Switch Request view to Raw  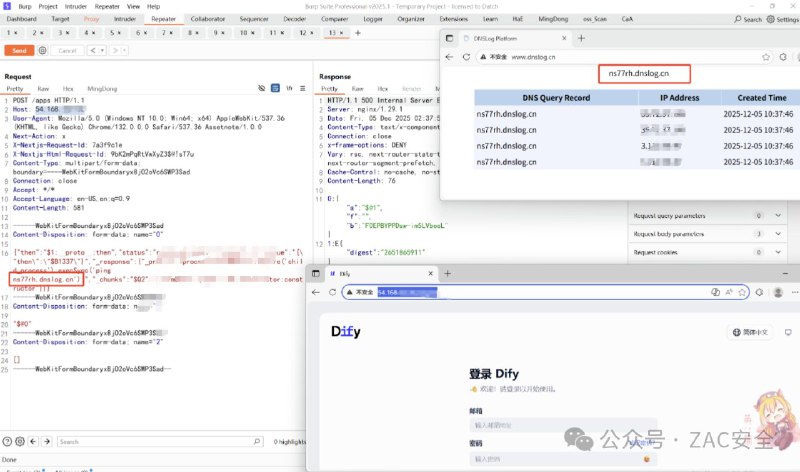pyautogui.click(x=43, y=89)
